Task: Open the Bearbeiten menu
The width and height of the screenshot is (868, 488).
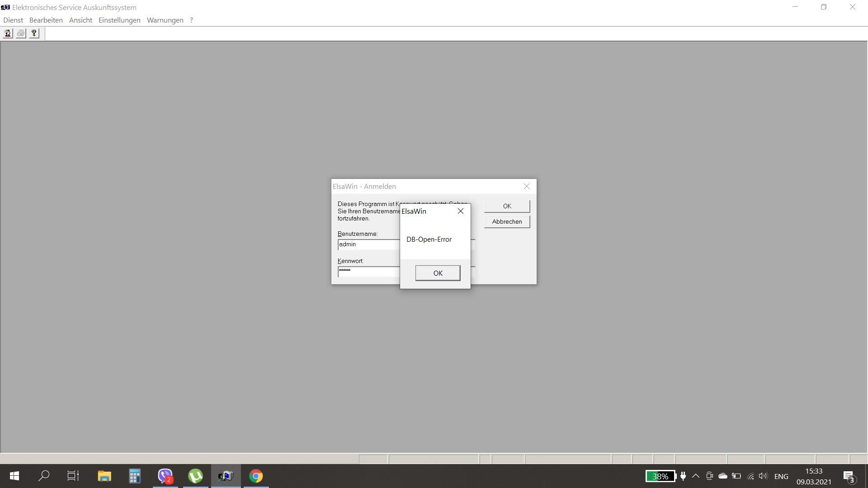Action: tap(46, 20)
